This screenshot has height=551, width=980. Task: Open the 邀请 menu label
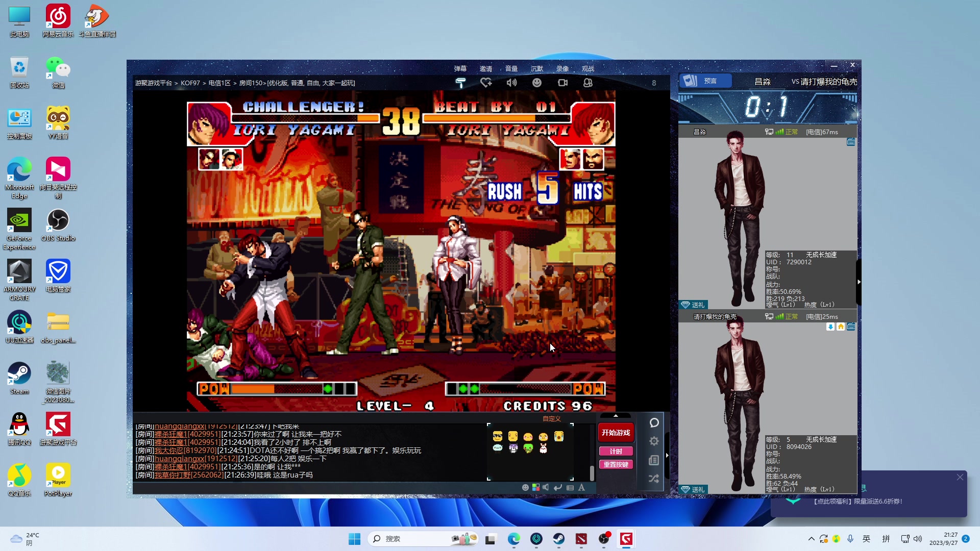(x=486, y=68)
